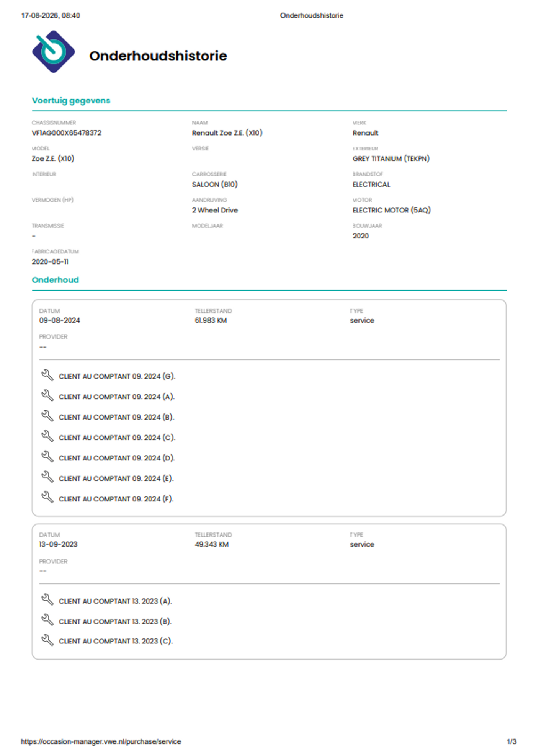Click the print timestamp 17-08-2026, 08:40
The height and width of the screenshot is (756, 536).
[51, 15]
